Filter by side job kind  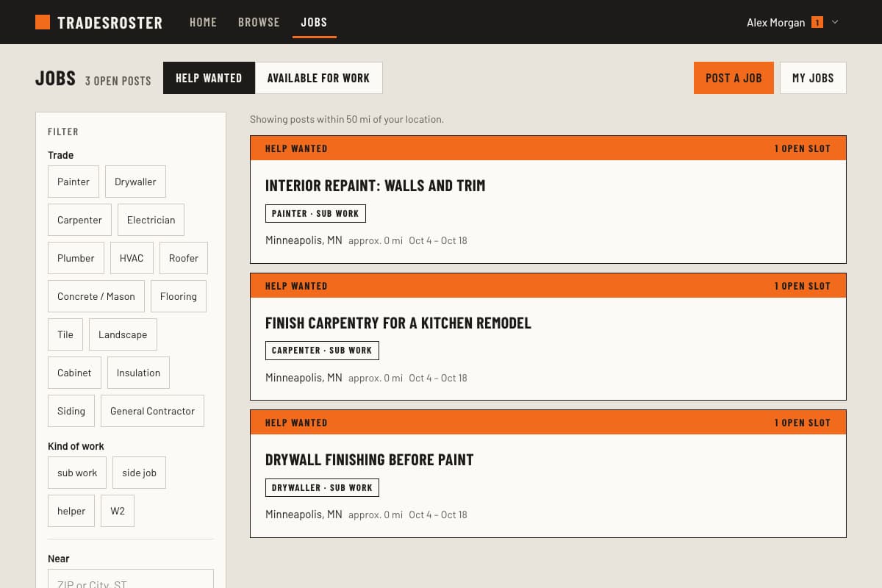pos(139,473)
